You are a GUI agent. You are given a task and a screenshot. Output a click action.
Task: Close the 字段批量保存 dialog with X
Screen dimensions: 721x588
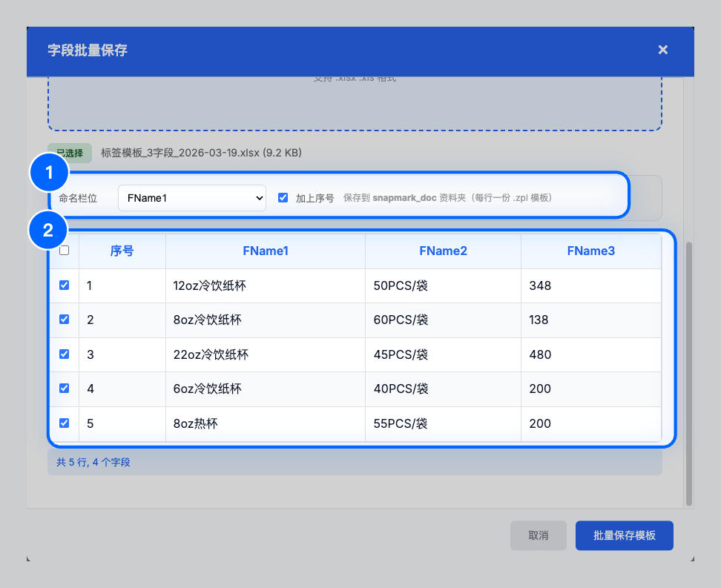coord(662,50)
